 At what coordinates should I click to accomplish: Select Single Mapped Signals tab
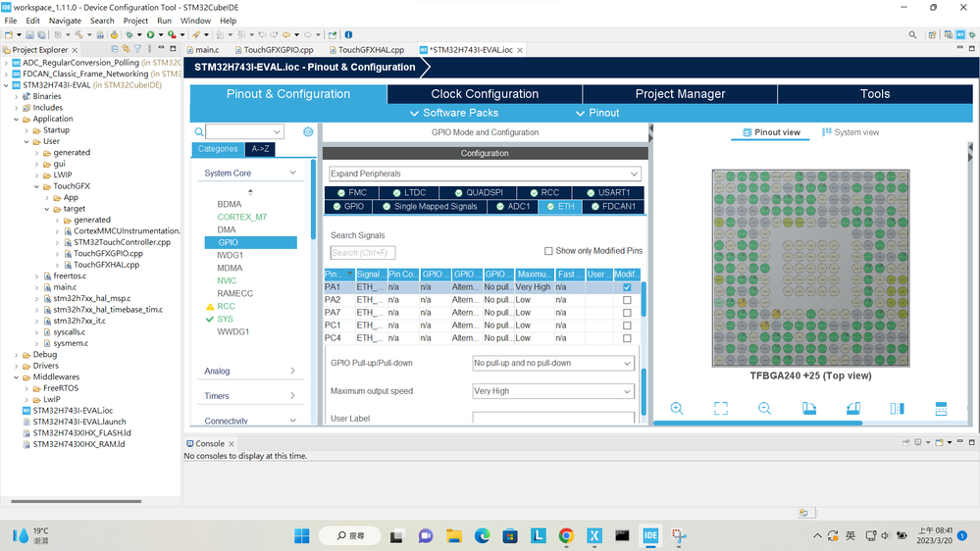point(430,206)
